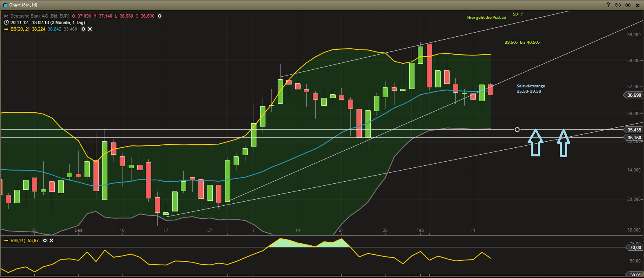This screenshot has width=644, height=278.
Task: Click the middle band value 36,842
Action: [x=54, y=29]
